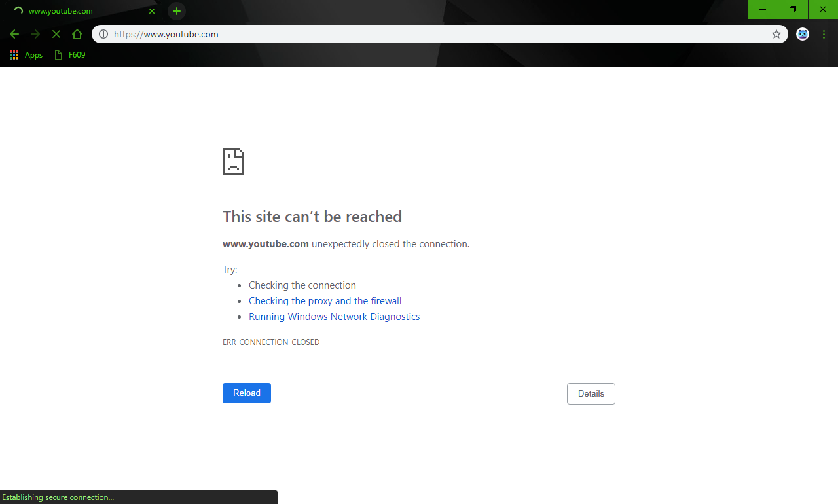Show error Details

pyautogui.click(x=591, y=393)
